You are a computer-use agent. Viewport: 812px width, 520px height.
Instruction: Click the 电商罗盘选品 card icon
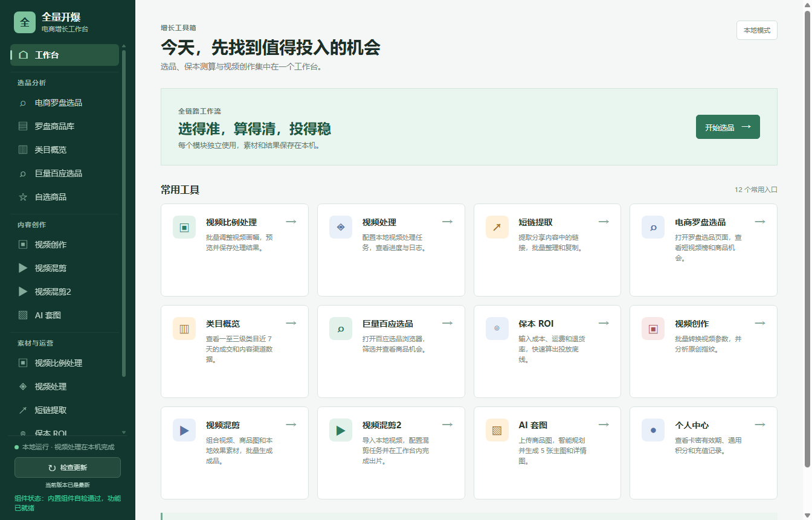coord(653,227)
